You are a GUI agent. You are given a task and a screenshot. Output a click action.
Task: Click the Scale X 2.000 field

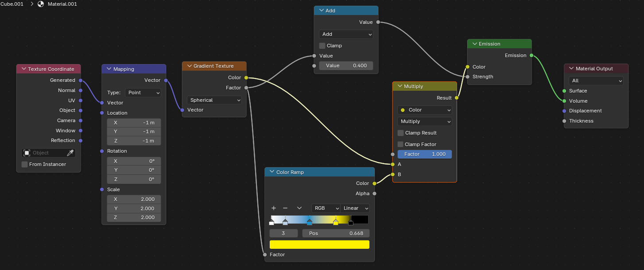(134, 199)
